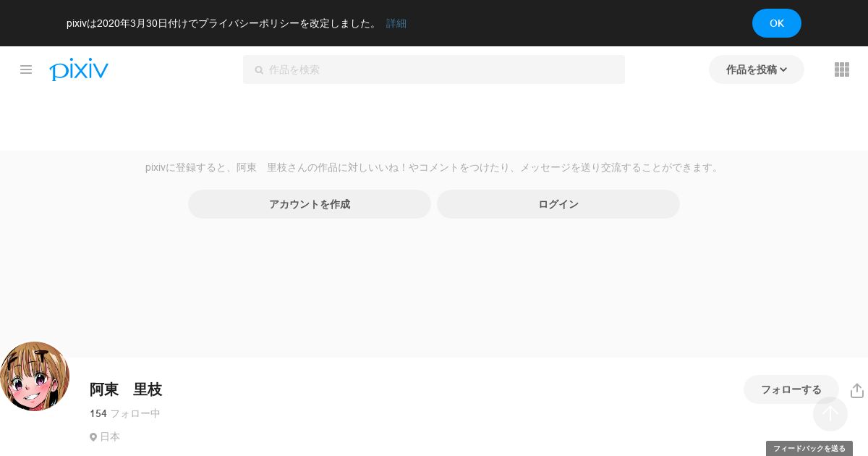The image size is (868, 456).
Task: Focus the 作品を検索 search field
Action: [x=434, y=69]
